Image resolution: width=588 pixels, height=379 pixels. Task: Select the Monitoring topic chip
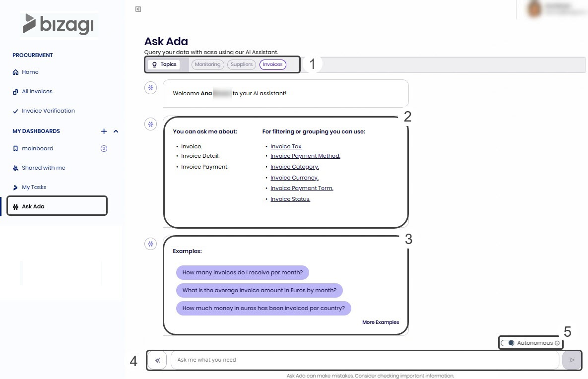pos(207,64)
